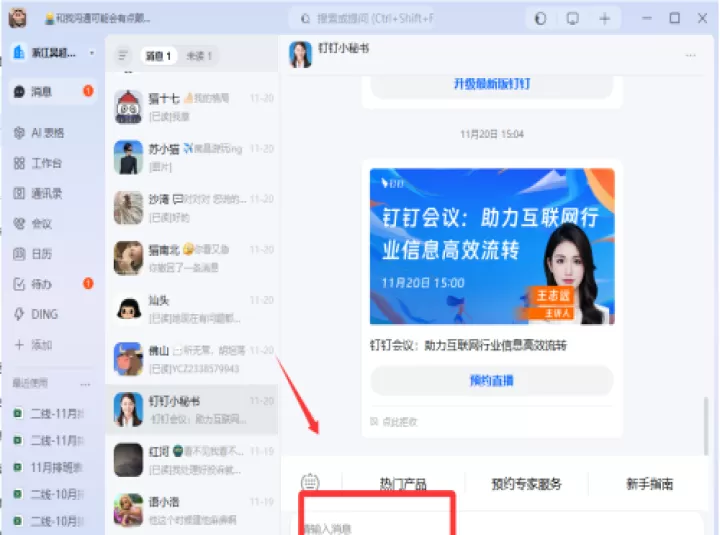The height and width of the screenshot is (535, 720).
Task: Open the conversation filter list icon
Action: 123,56
